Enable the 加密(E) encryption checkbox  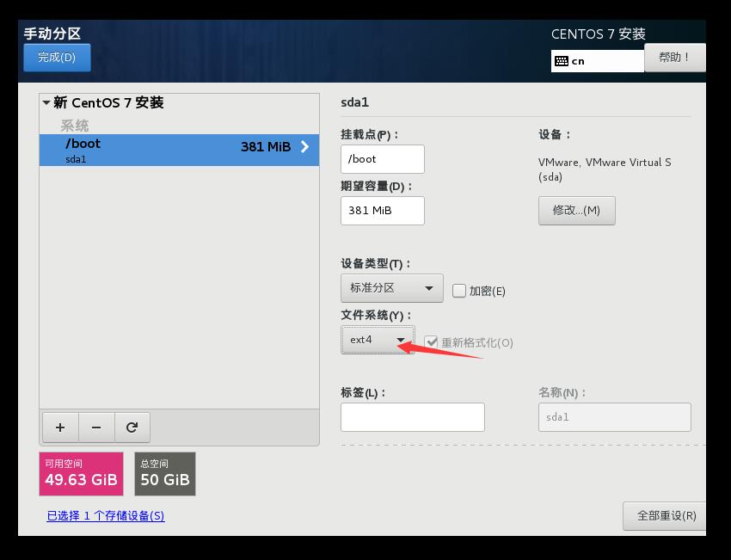[460, 291]
